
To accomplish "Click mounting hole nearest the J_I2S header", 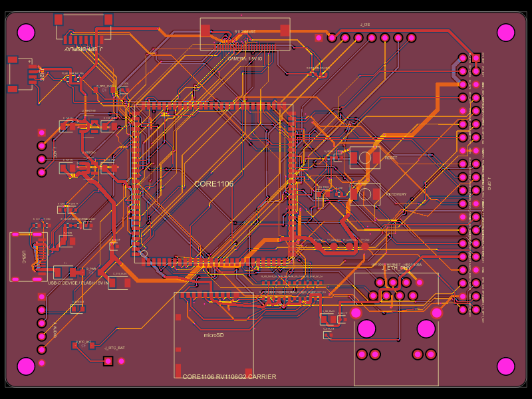I will tap(506, 33).
